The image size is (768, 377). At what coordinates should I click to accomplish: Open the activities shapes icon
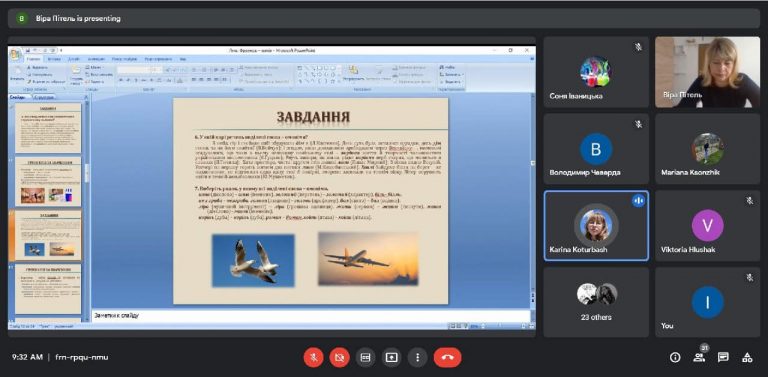(747, 357)
